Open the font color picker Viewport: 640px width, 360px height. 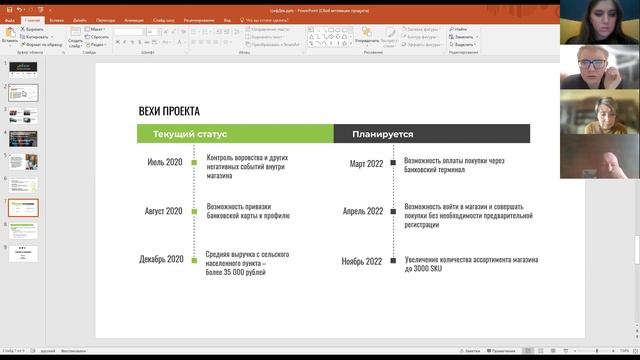point(180,42)
